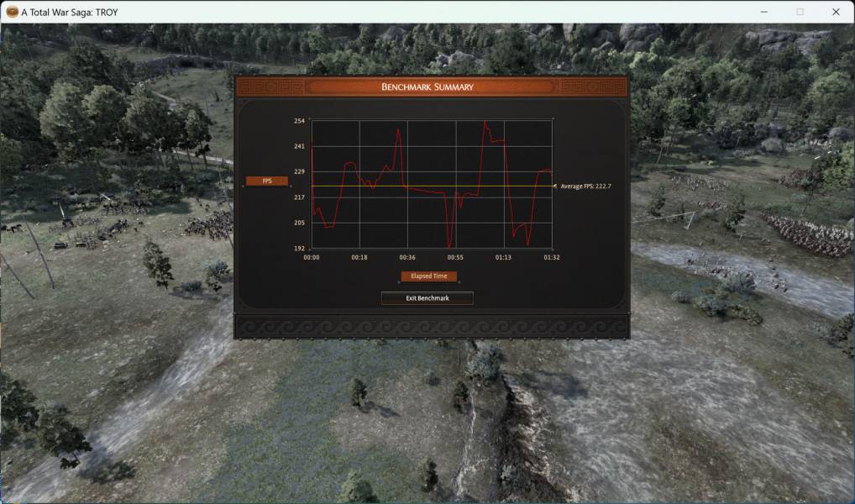The height and width of the screenshot is (504, 855).
Task: Click right Greek key ornament in header
Action: pos(593,87)
